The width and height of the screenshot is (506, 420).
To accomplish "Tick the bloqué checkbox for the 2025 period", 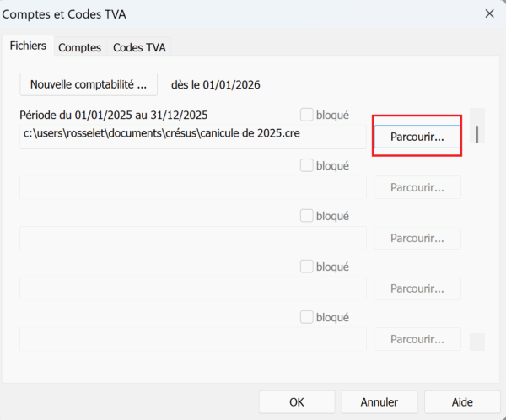I will coord(307,115).
